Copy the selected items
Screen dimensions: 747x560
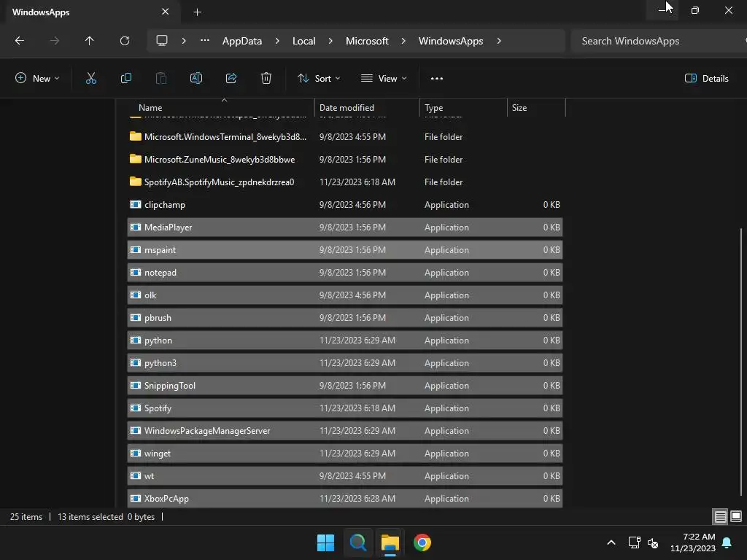click(125, 79)
